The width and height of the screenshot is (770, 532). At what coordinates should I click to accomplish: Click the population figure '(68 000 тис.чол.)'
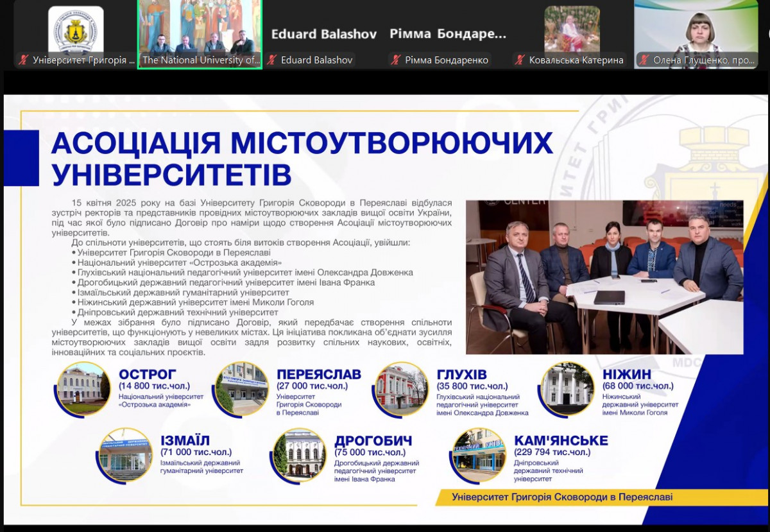click(638, 386)
